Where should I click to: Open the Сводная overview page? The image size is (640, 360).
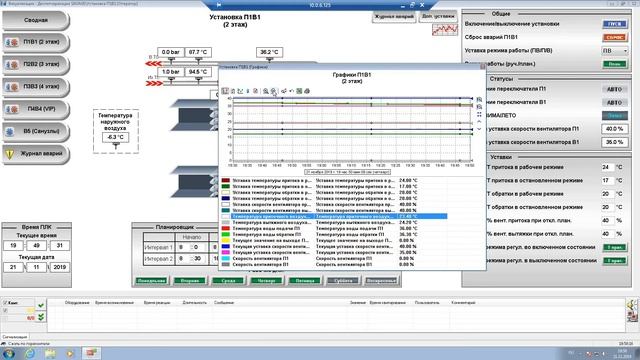[x=36, y=20]
